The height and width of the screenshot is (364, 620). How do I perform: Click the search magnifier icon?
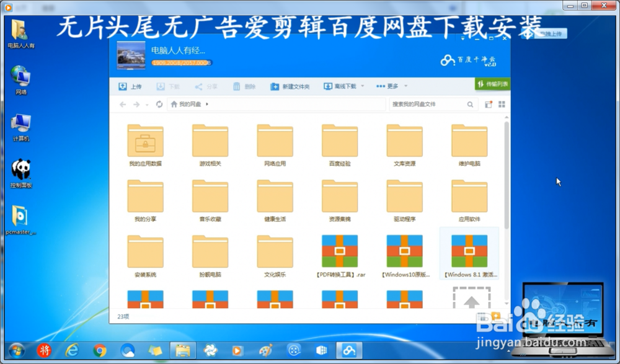point(470,104)
